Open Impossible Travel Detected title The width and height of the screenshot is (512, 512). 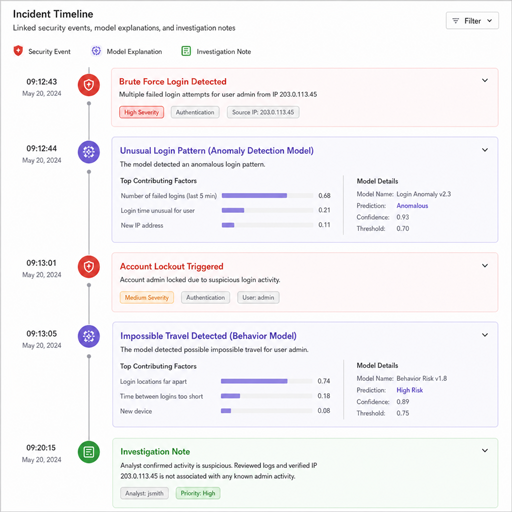pos(208,336)
